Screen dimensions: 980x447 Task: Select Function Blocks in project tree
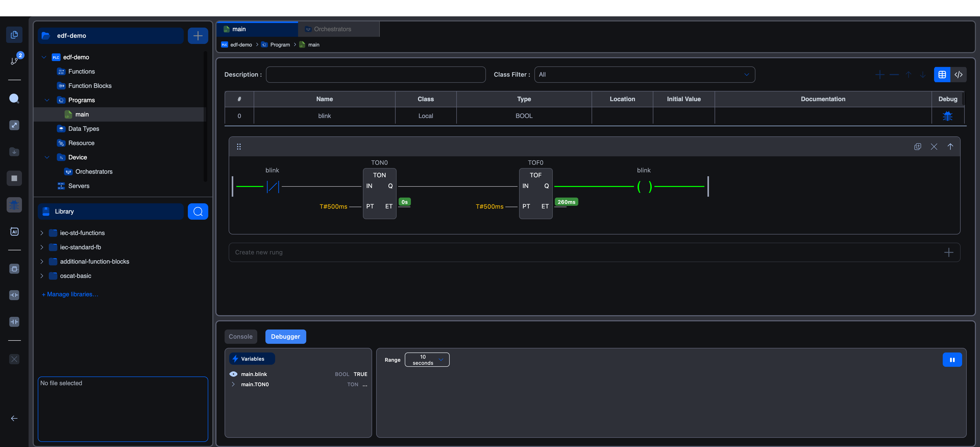pos(90,86)
